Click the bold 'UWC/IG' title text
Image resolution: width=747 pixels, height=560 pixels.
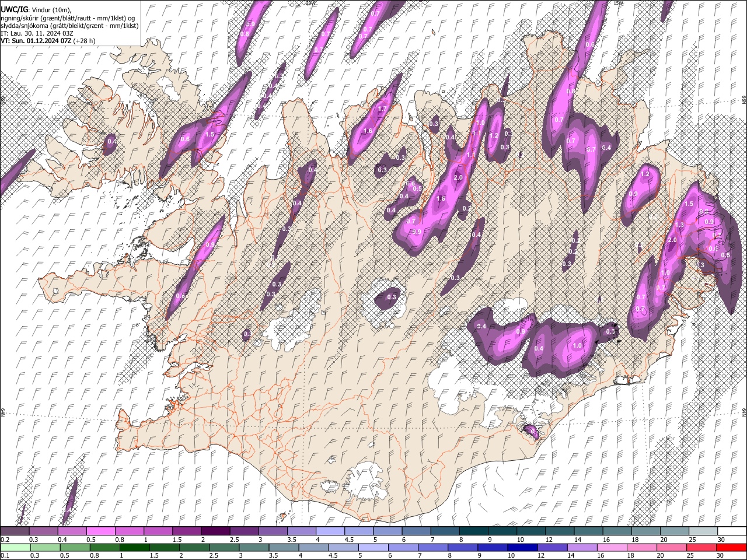[x=14, y=9]
